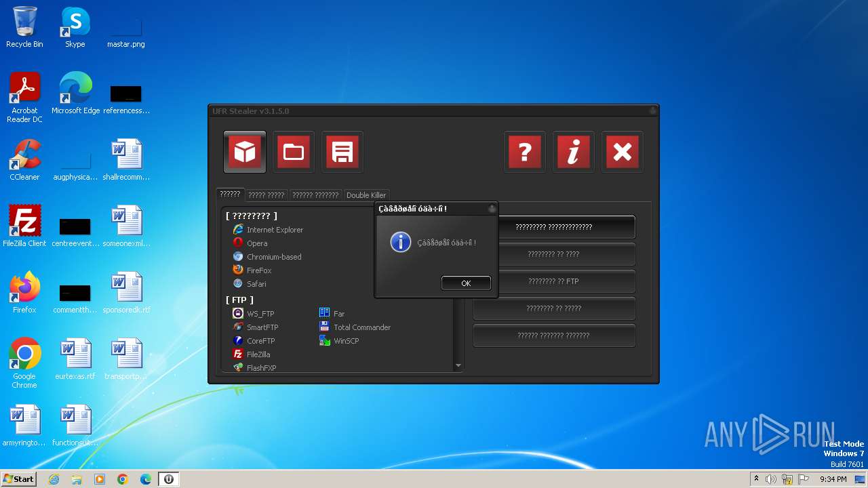
Task: Open FileZilla Client desktop shortcut
Action: click(24, 226)
